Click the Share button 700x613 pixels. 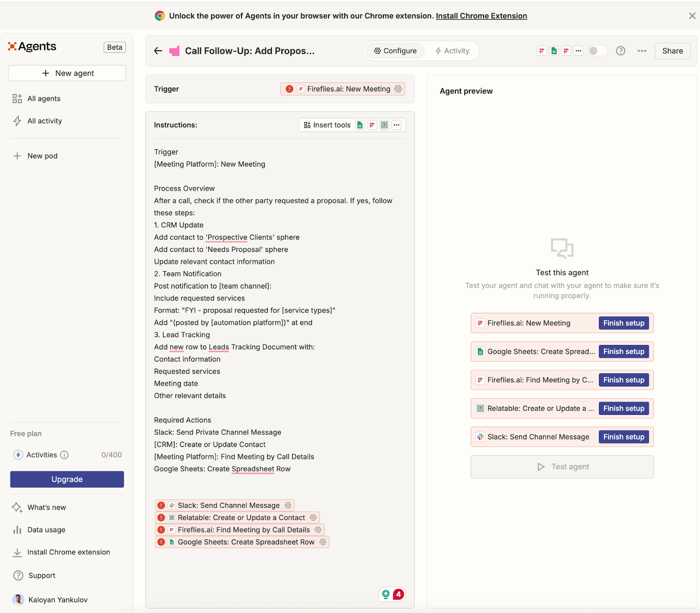click(x=672, y=51)
